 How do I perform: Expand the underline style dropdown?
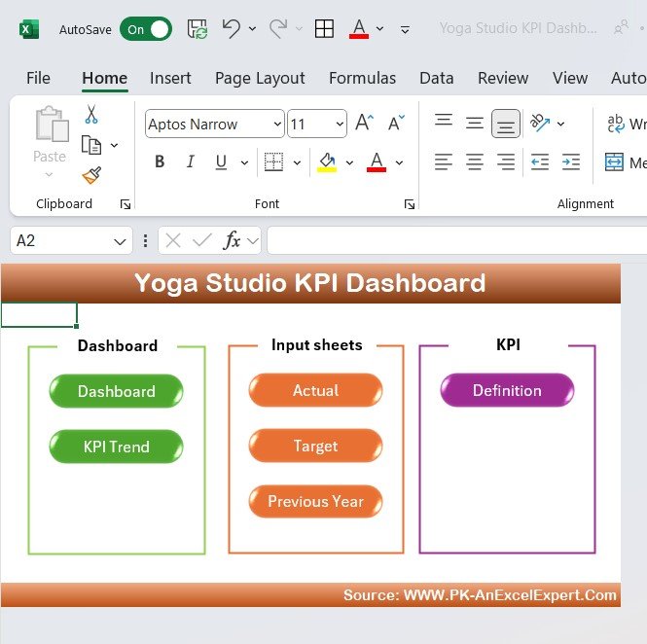click(x=244, y=162)
